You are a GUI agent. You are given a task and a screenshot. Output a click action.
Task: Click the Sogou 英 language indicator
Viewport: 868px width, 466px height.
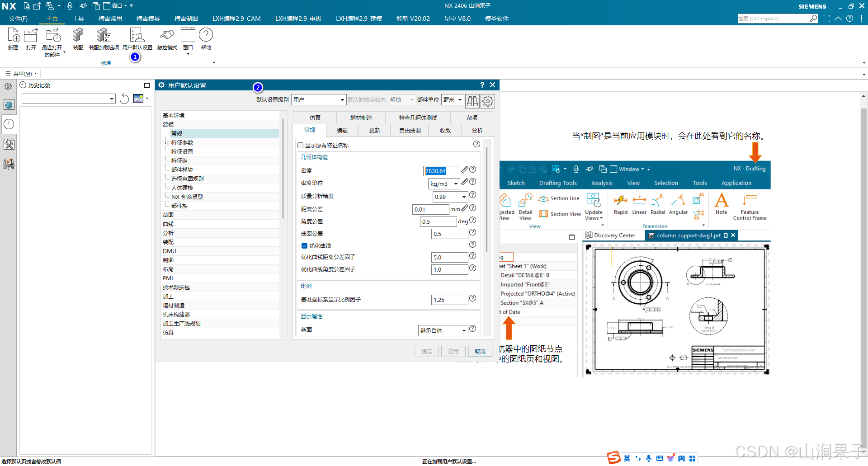click(x=627, y=458)
